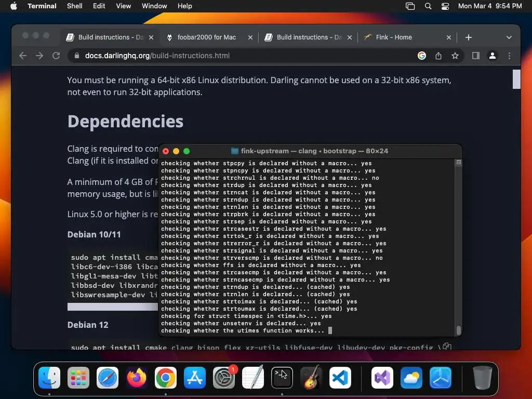This screenshot has width=532, height=399.
Task: Open TextEdit from the Dock
Action: [253, 378]
